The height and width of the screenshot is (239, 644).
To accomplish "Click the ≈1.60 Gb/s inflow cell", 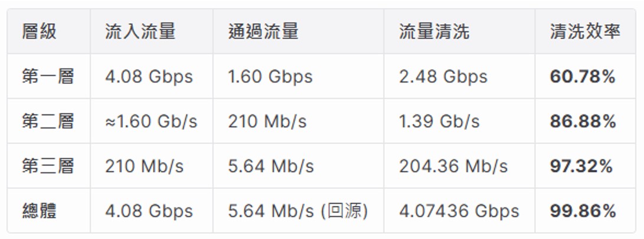I will tap(151, 121).
